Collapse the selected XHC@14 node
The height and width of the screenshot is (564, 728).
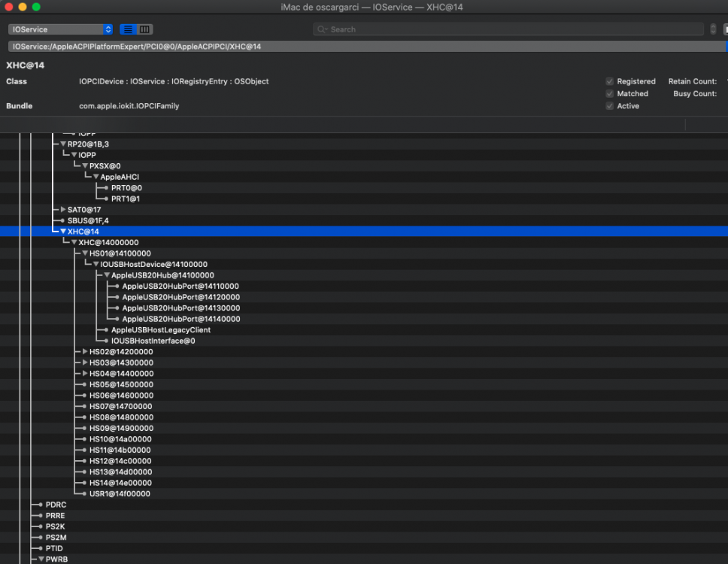point(63,231)
